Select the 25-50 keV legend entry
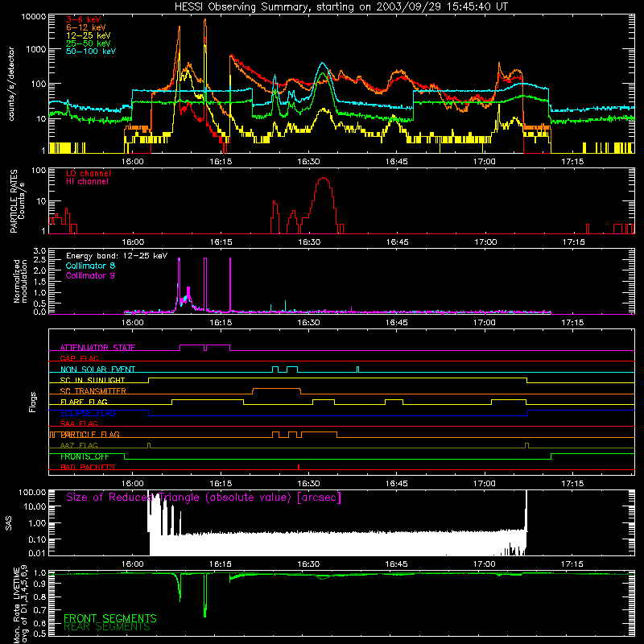Viewport: 644px width, 644px height. 89,43
